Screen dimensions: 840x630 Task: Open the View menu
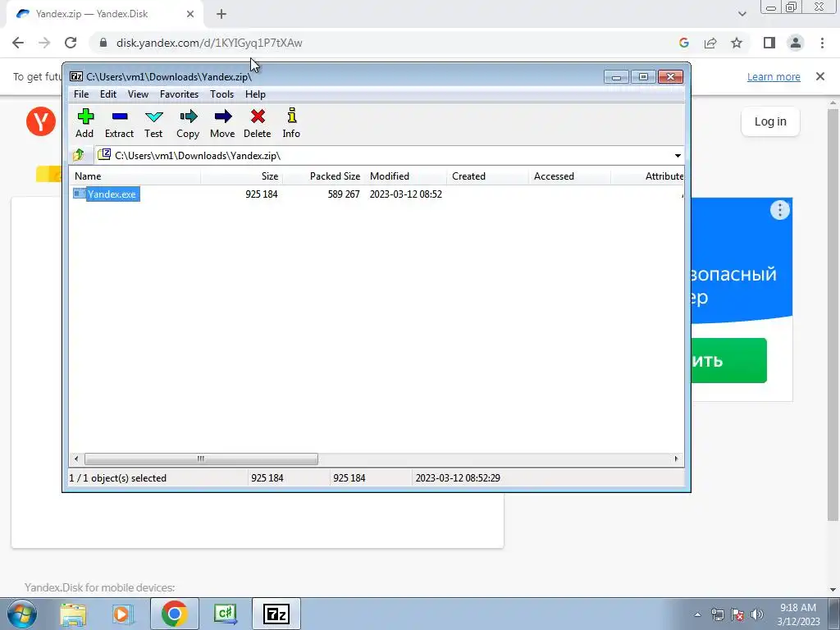(x=138, y=94)
